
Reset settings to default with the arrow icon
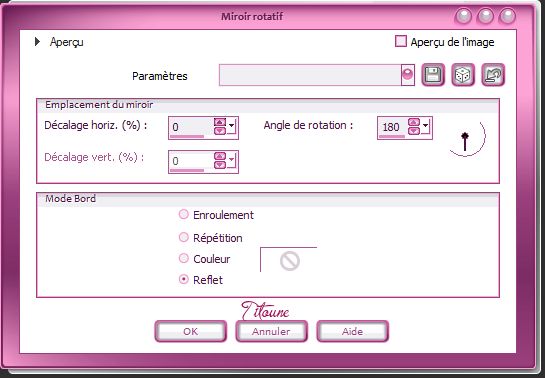click(x=493, y=75)
